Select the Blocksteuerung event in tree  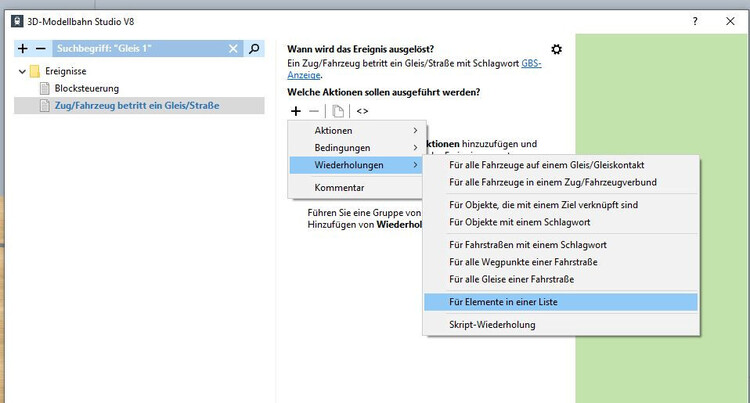(87, 88)
